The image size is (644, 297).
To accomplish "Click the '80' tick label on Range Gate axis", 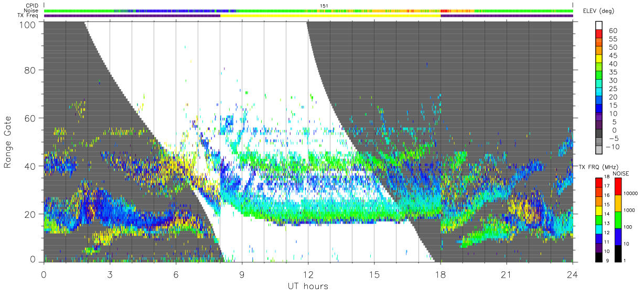I will (x=30, y=69).
